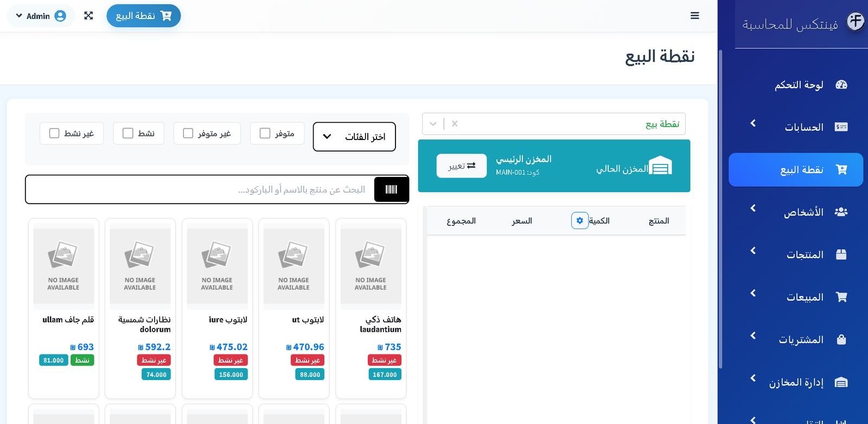The image size is (868, 424).
Task: Click the sidebar vertical scrollbar
Action: 720,209
